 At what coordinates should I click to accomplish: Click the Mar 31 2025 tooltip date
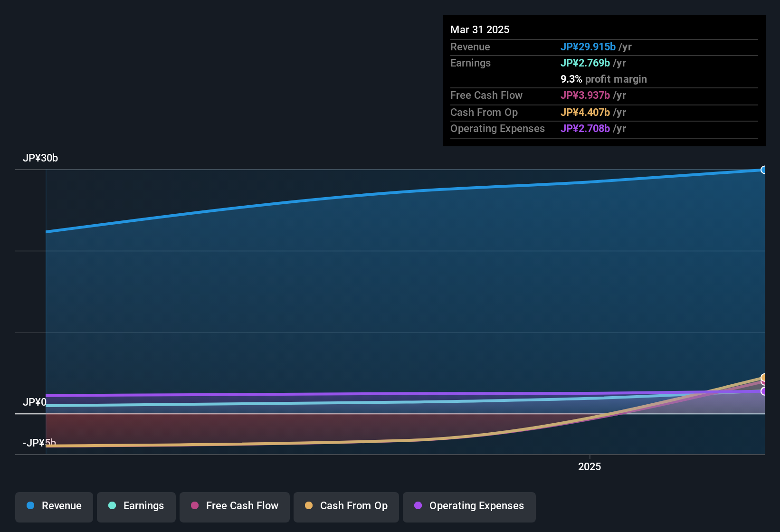(480, 30)
